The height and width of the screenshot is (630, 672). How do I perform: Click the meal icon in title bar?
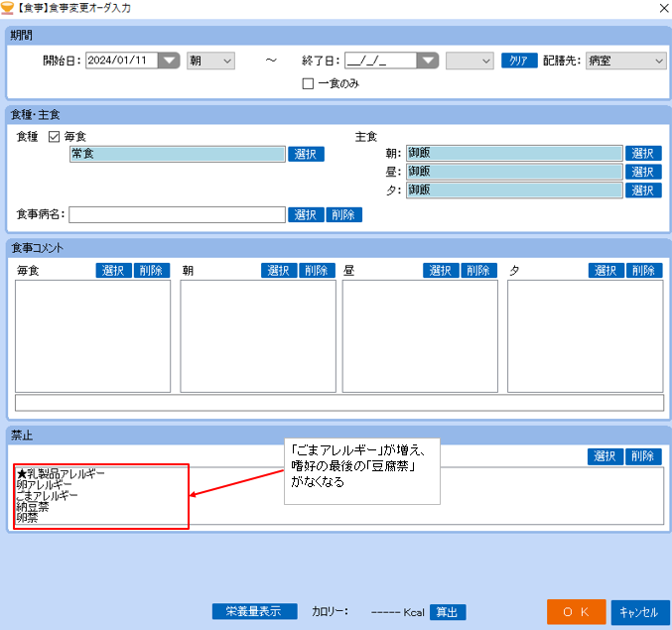coord(7,8)
